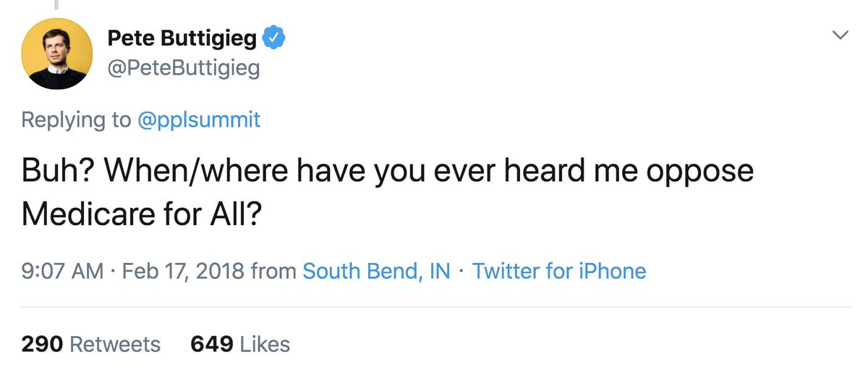Click the word "from" before the location
Image resolution: width=868 pixels, height=373 pixels.
(x=273, y=272)
